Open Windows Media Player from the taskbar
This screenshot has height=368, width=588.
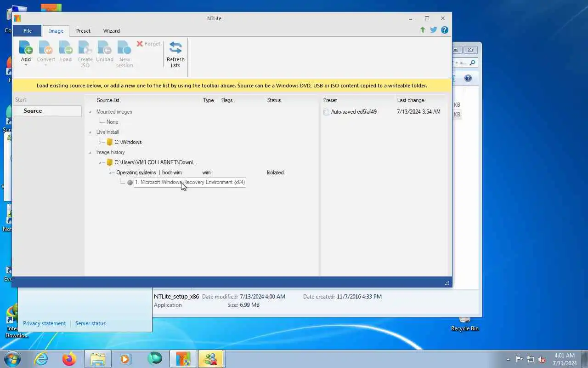126,359
